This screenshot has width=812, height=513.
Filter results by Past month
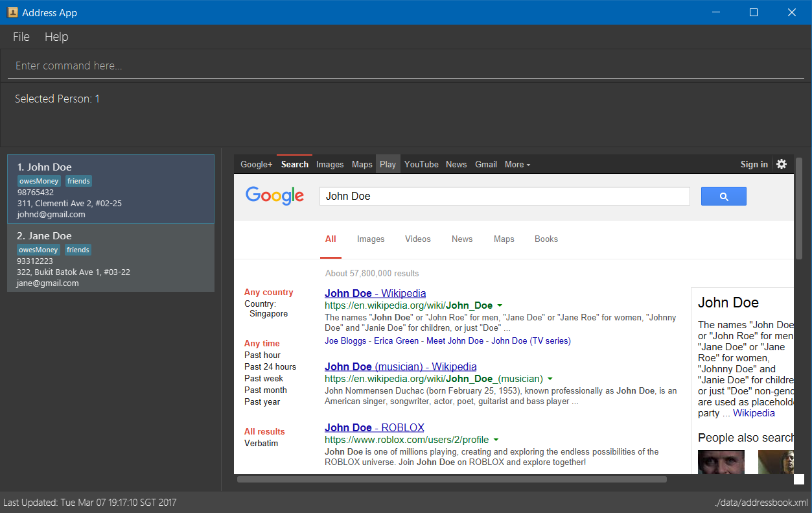click(x=266, y=390)
